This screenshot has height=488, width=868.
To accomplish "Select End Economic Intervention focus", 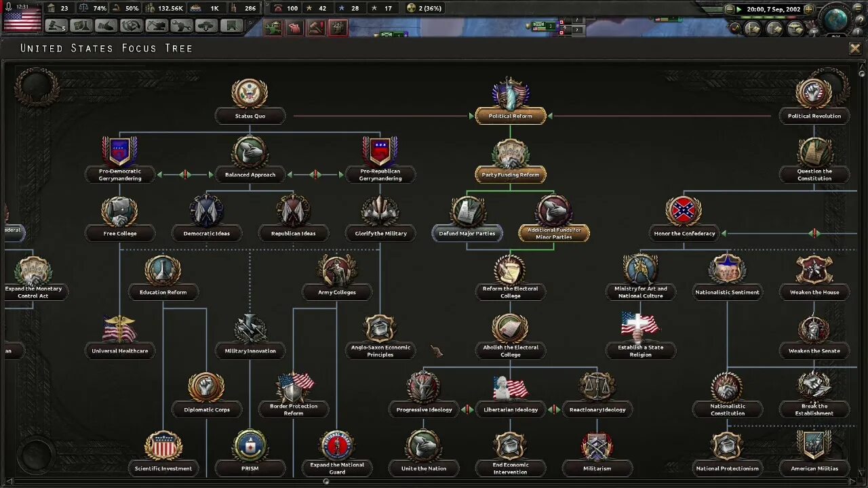I will pyautogui.click(x=511, y=468).
